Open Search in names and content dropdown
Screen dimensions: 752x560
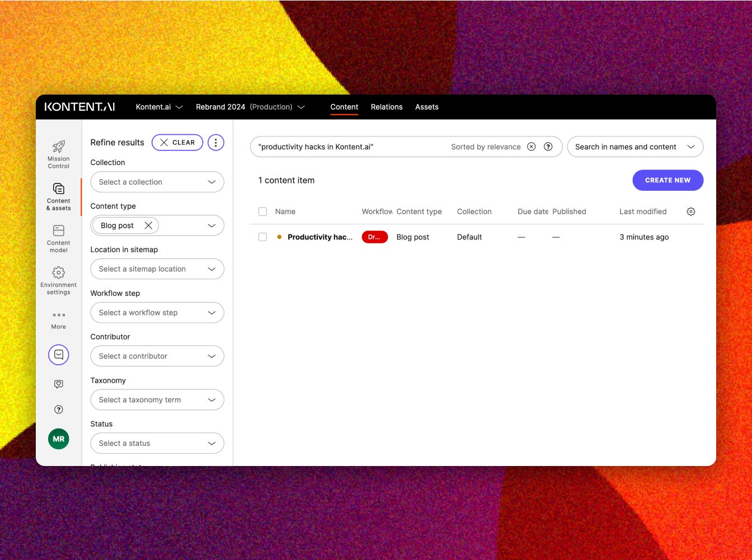pos(635,147)
